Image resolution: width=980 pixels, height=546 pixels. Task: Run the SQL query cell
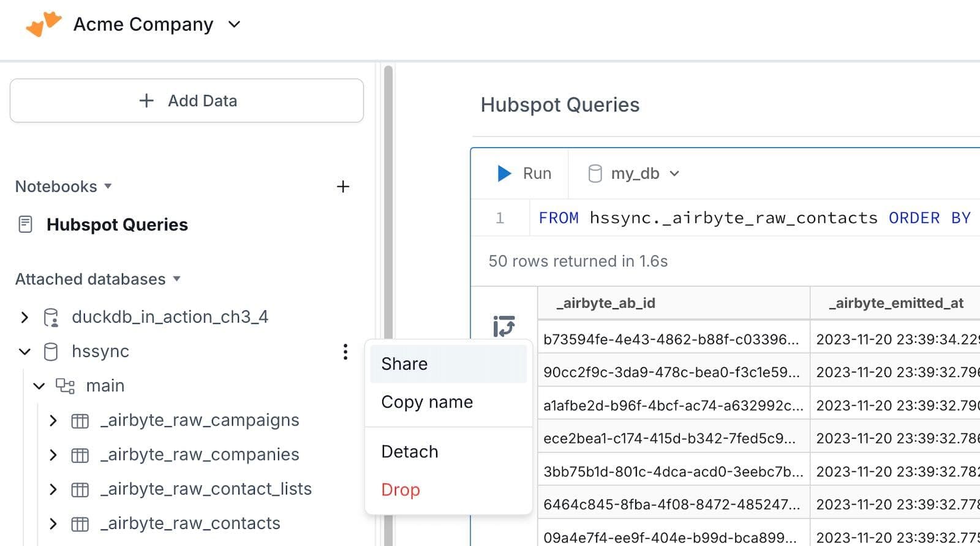(524, 174)
